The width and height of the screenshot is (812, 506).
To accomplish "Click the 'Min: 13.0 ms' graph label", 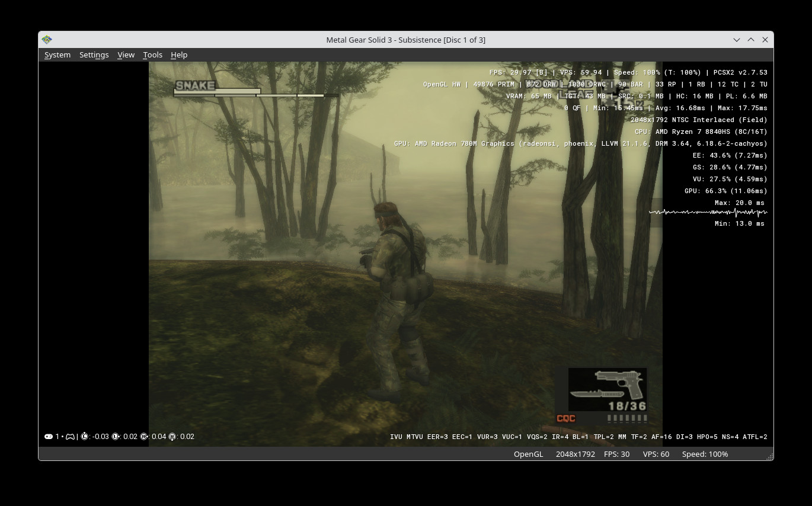I will click(x=740, y=223).
